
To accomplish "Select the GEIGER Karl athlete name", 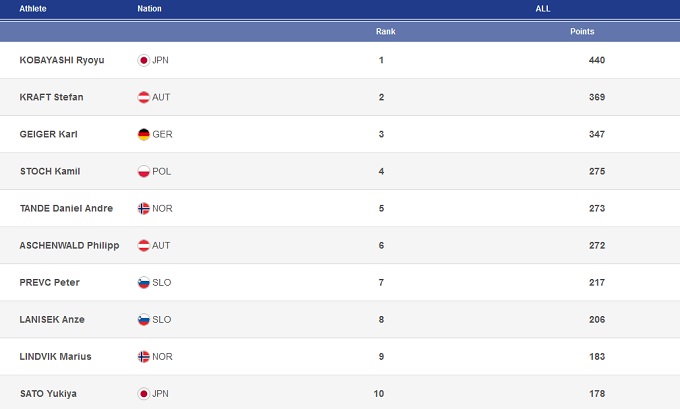I will (x=49, y=134).
